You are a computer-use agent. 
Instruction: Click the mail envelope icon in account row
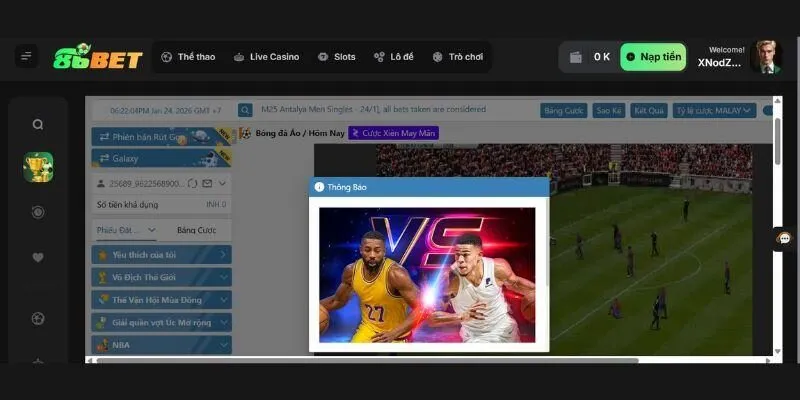(207, 184)
